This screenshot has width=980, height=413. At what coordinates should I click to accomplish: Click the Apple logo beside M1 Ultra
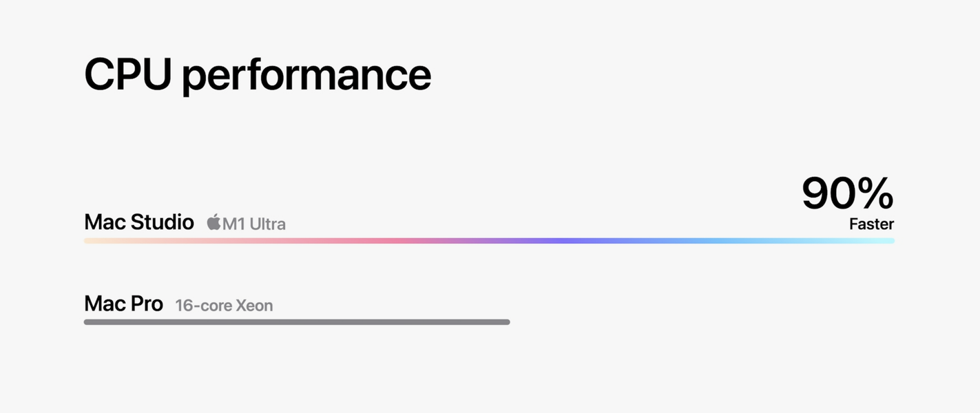point(213,222)
